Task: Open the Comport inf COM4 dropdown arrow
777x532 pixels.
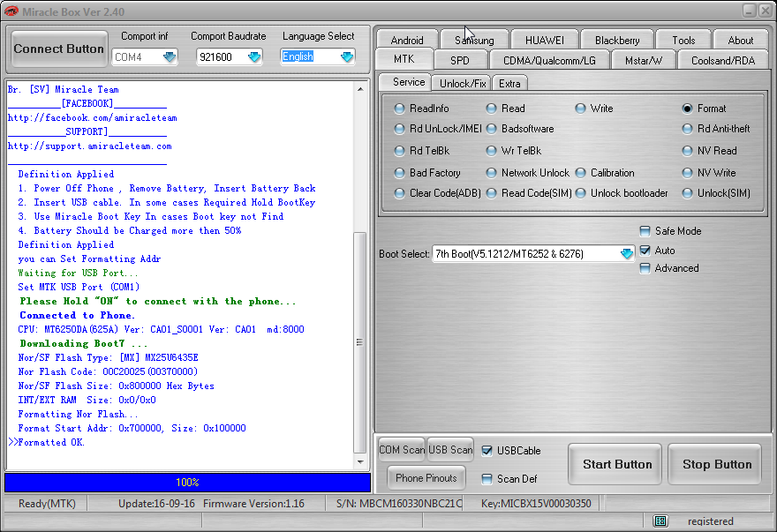Action: tap(170, 57)
